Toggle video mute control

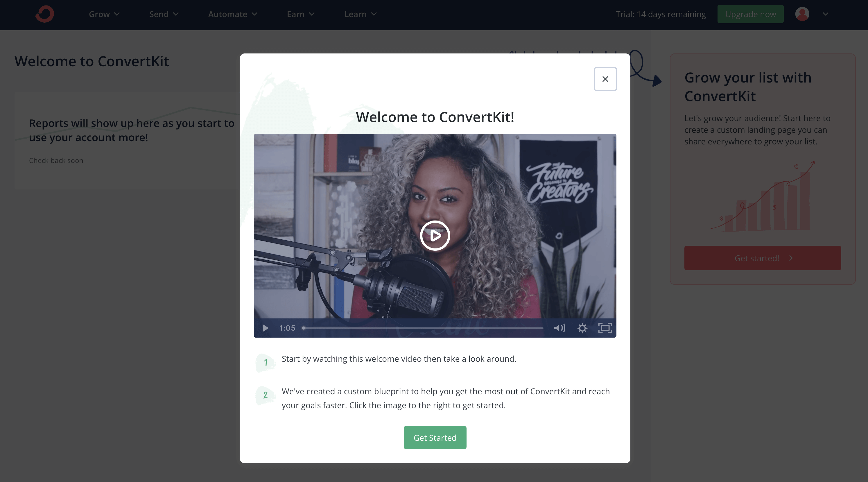559,328
